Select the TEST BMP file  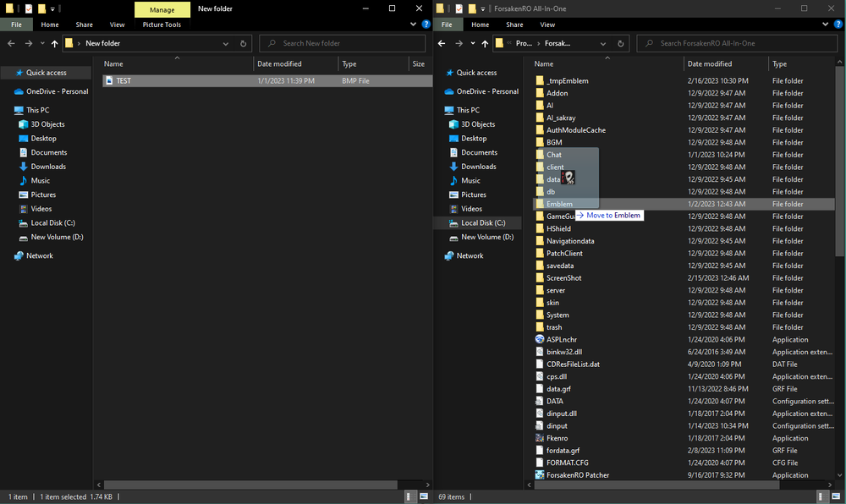124,81
